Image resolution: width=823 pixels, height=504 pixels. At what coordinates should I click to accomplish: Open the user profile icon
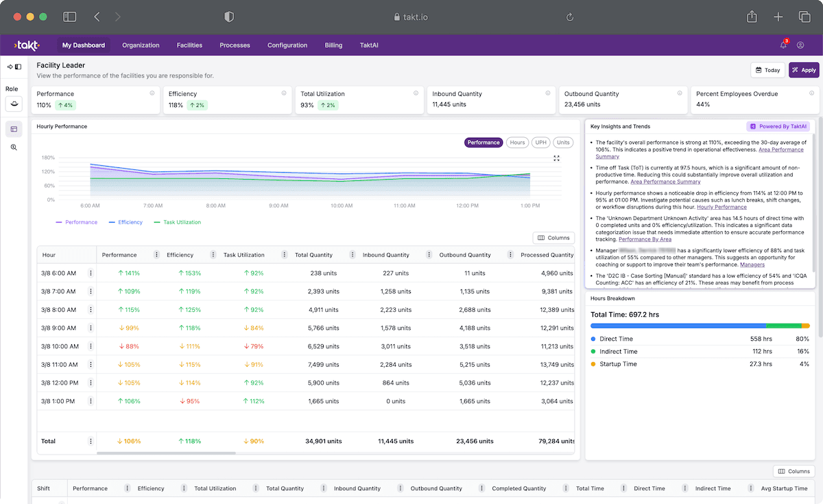tap(800, 44)
